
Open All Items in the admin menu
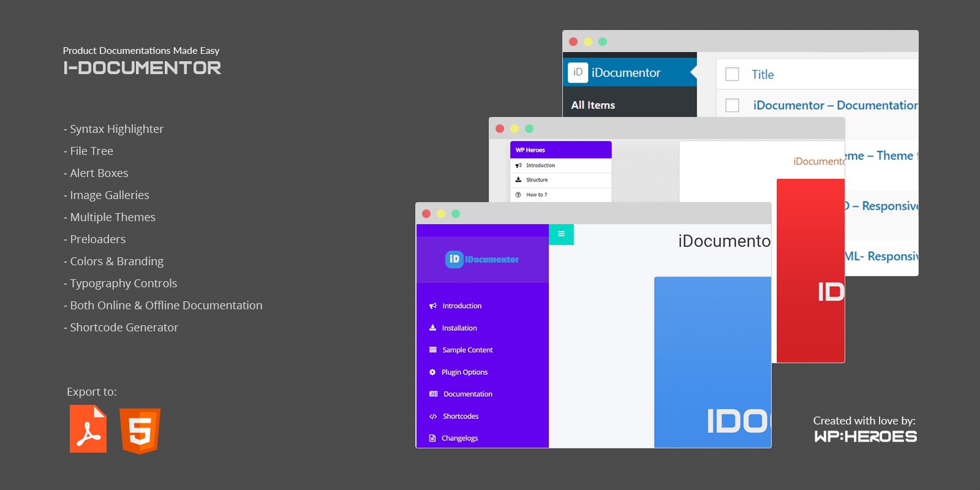click(x=593, y=105)
